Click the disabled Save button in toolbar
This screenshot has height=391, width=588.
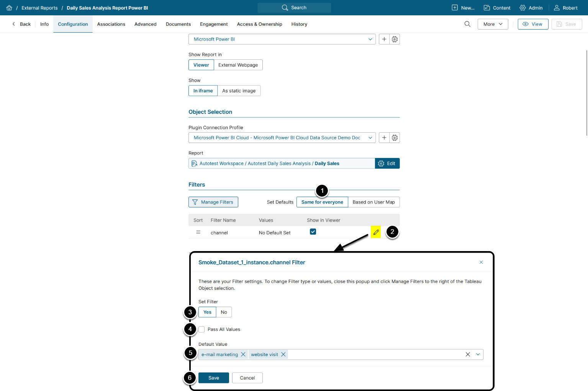(x=567, y=24)
